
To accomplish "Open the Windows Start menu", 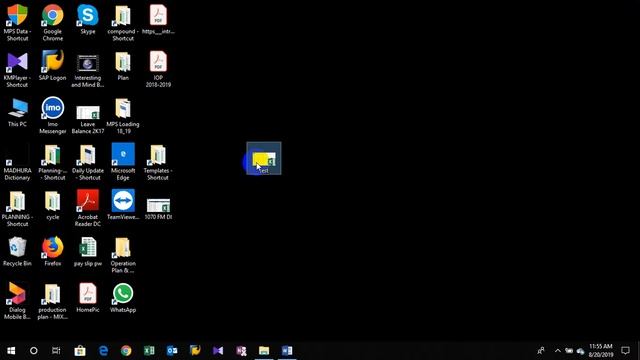I will click(x=11, y=351).
